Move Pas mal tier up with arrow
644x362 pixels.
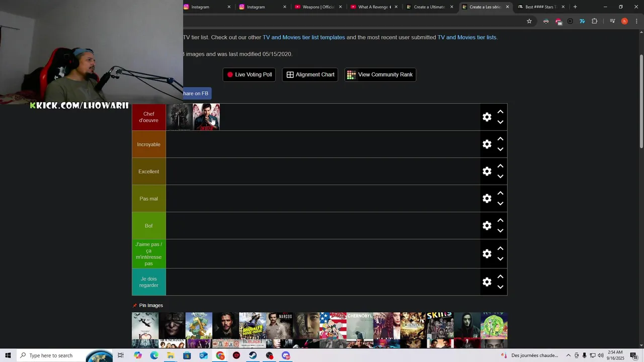pos(500,194)
